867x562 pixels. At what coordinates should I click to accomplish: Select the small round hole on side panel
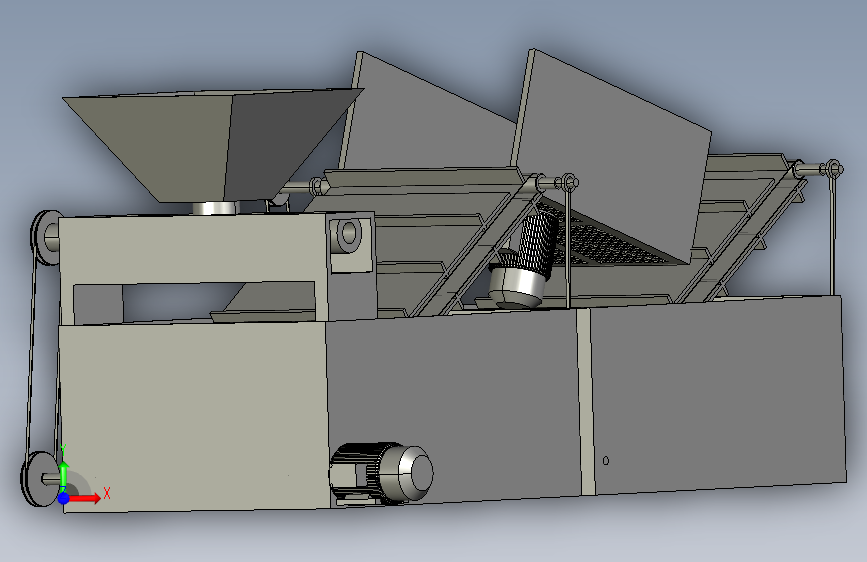click(x=605, y=460)
